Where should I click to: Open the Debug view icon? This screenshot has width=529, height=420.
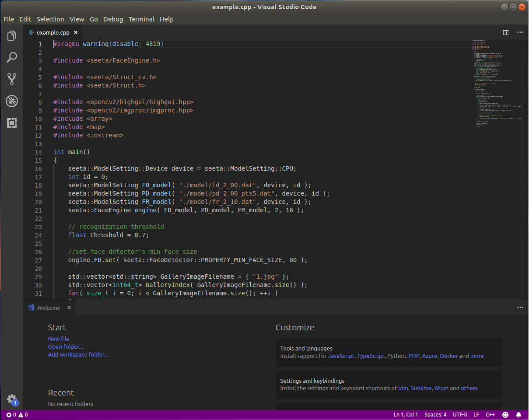pos(12,101)
